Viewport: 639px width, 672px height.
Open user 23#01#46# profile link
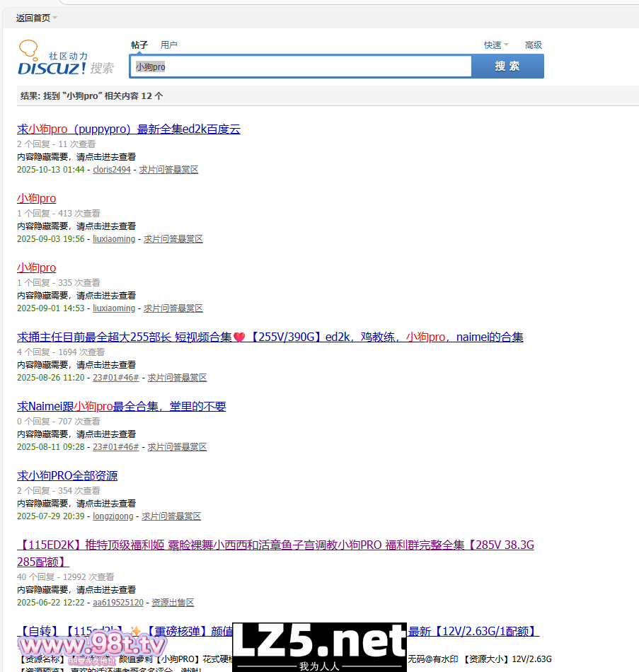[x=115, y=377]
